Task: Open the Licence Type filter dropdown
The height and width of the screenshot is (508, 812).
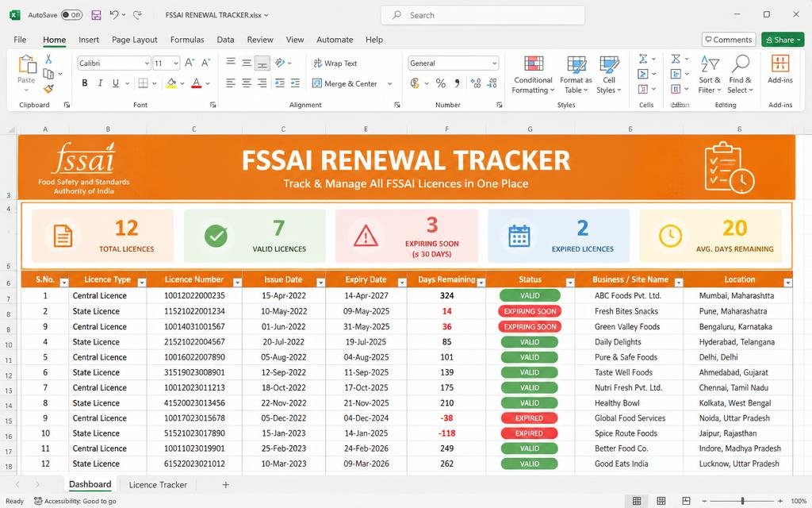Action: (141, 283)
